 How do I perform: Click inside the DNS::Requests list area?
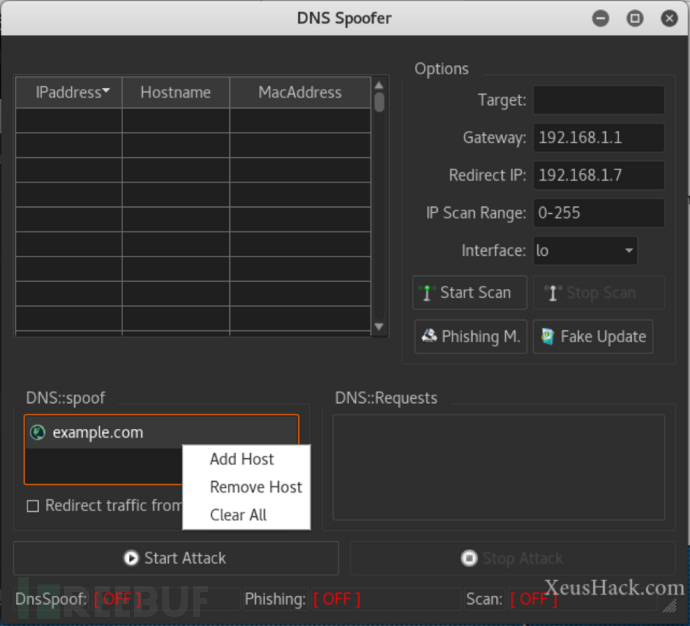pyautogui.click(x=498, y=467)
